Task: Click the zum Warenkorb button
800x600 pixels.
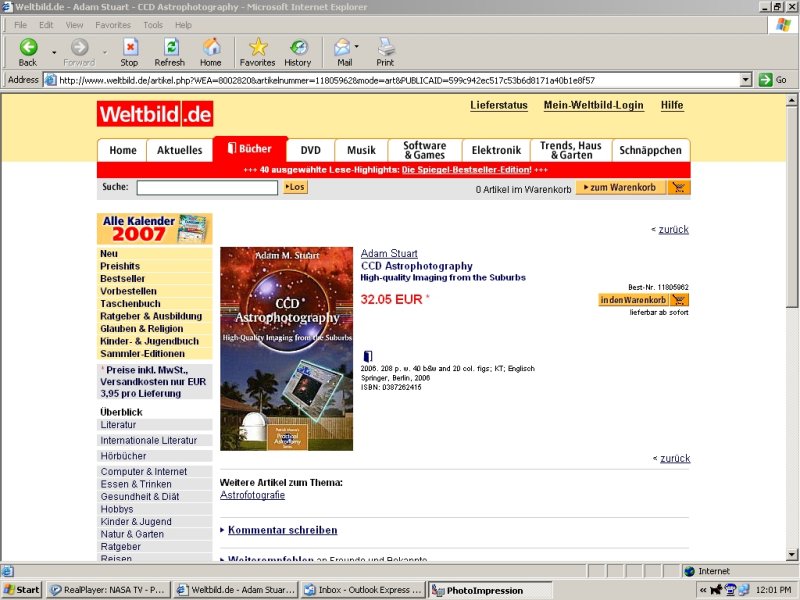Action: pyautogui.click(x=620, y=188)
